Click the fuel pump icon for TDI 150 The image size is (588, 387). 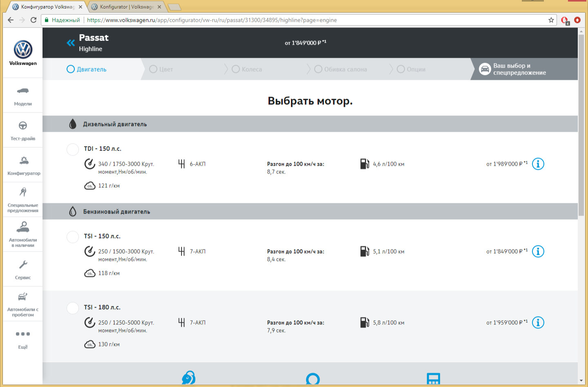point(364,164)
